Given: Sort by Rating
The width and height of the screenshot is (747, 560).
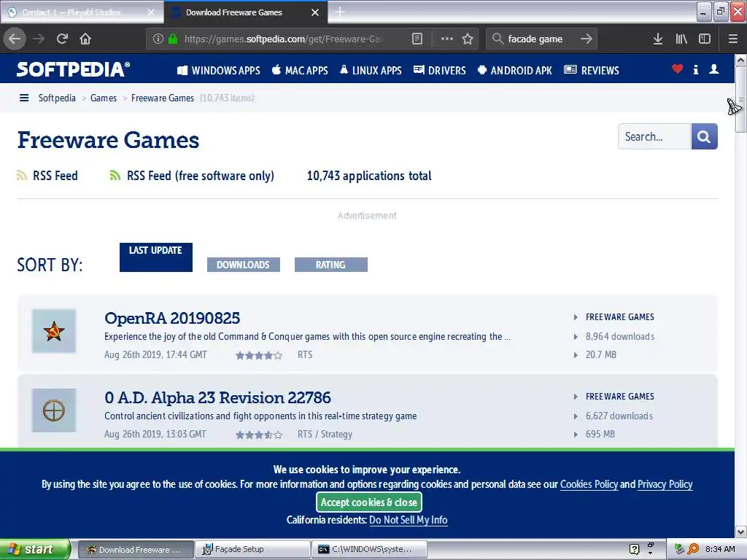Looking at the screenshot, I should pyautogui.click(x=330, y=265).
